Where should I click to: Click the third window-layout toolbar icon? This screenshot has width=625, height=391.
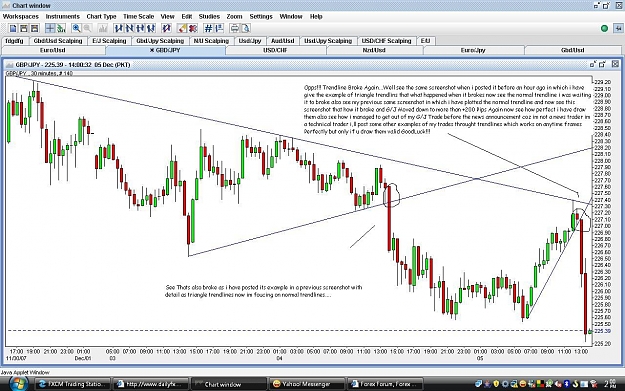tap(35, 28)
